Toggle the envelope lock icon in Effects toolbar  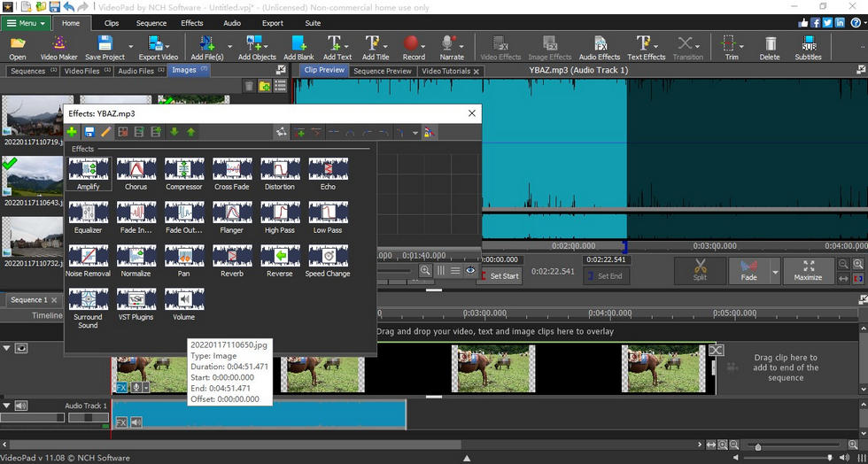tap(430, 132)
